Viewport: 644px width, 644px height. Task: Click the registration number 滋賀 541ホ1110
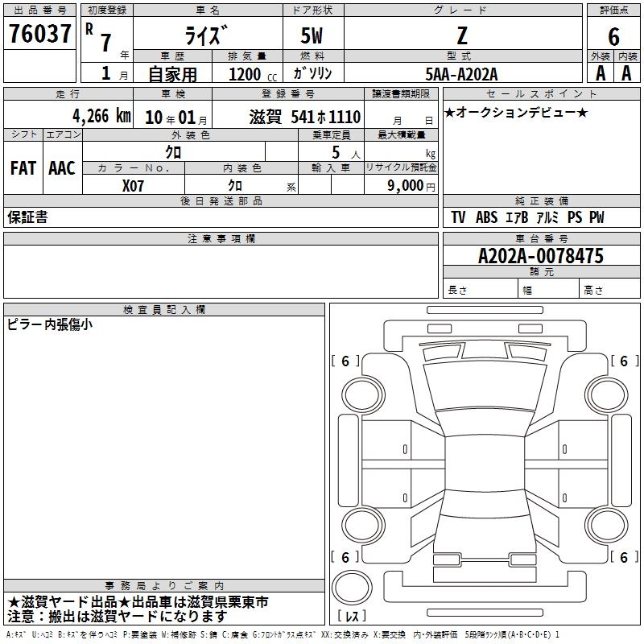pos(305,116)
